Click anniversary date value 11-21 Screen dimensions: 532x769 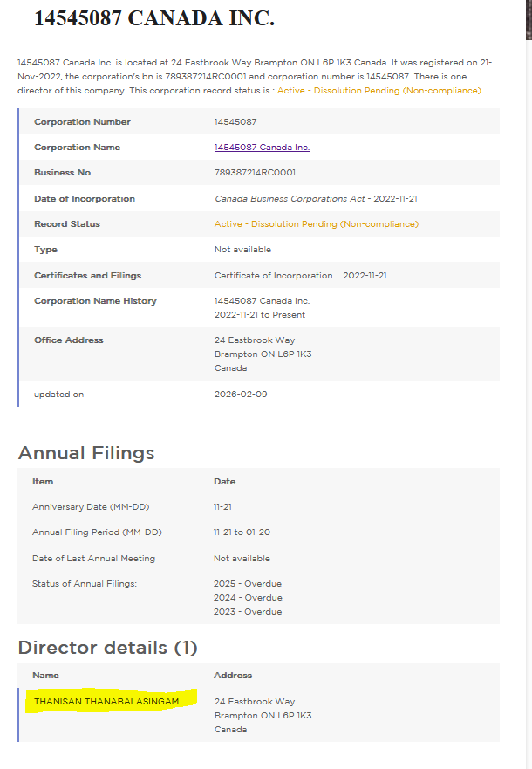click(x=222, y=507)
